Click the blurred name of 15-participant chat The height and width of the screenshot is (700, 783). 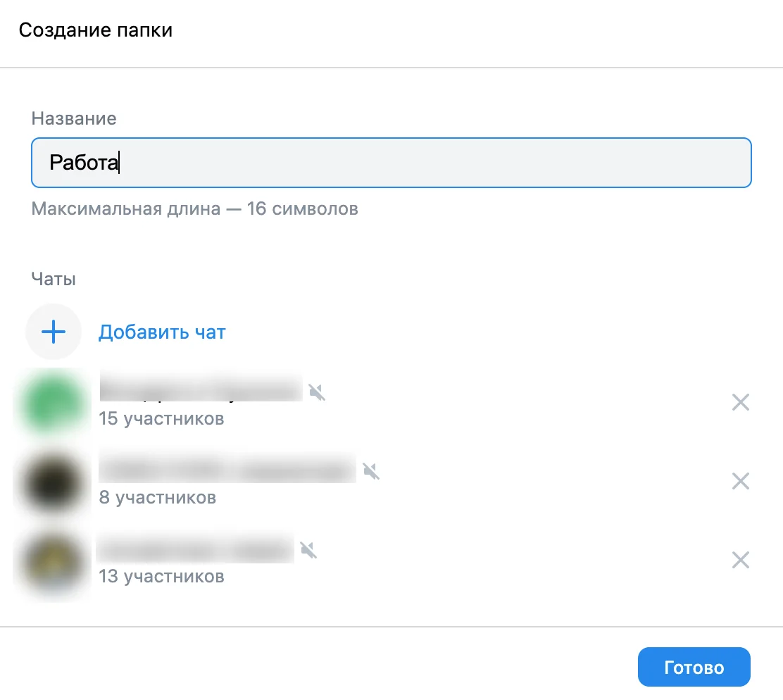coord(201,387)
